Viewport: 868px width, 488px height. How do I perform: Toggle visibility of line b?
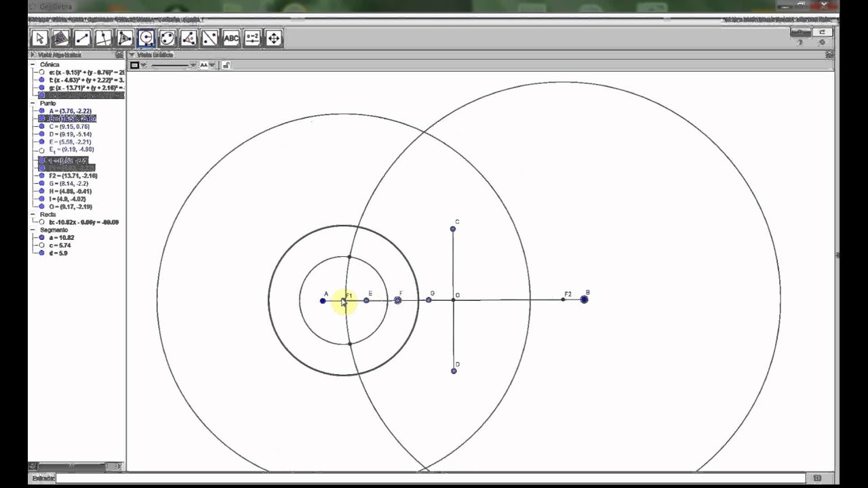(42, 222)
